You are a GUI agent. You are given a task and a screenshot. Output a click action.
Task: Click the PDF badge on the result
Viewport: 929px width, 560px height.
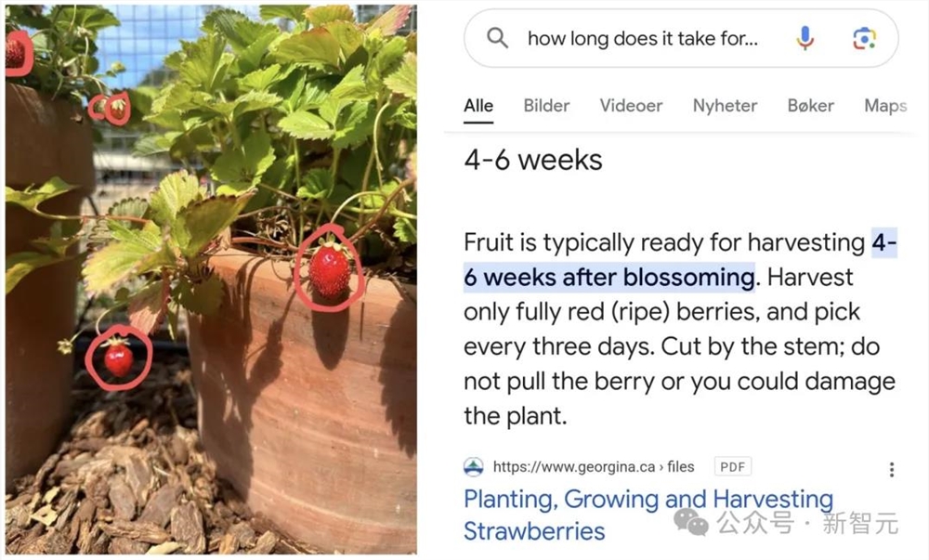(x=732, y=466)
